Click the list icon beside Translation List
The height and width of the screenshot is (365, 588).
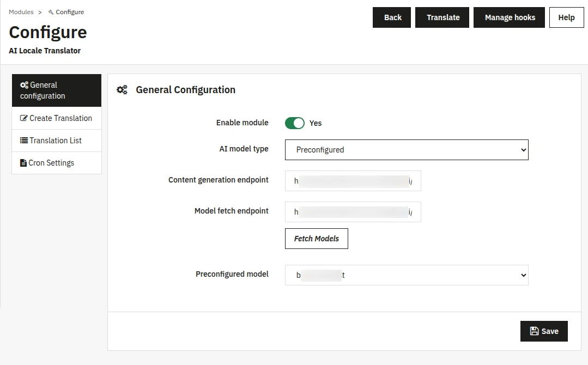point(23,141)
